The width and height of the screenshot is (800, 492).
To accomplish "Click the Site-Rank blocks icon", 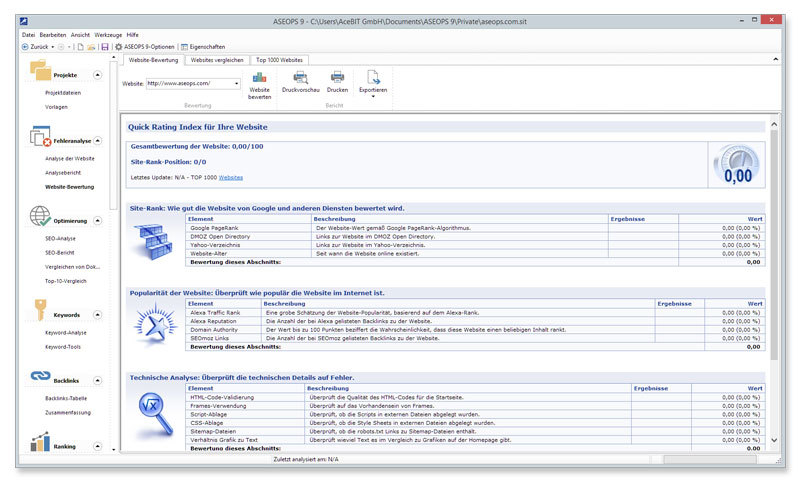I will (x=156, y=241).
